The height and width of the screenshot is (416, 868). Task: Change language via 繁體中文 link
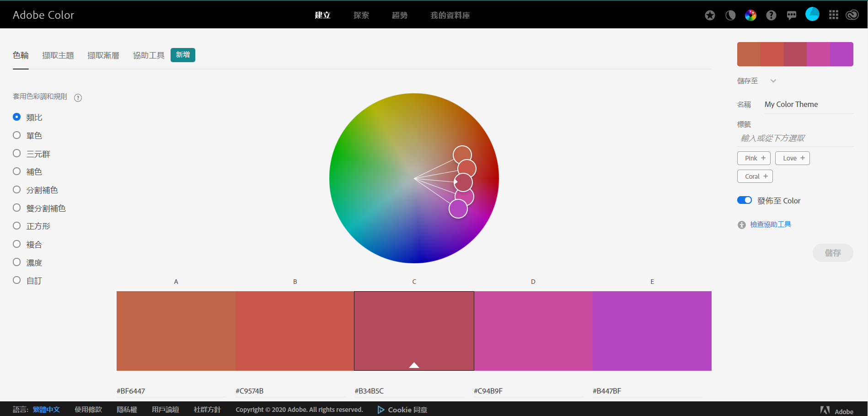[x=46, y=410]
